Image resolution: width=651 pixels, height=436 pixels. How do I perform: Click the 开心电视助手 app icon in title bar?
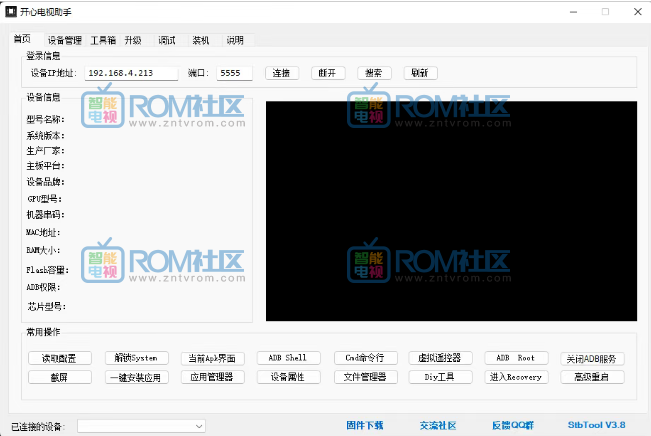pos(11,12)
